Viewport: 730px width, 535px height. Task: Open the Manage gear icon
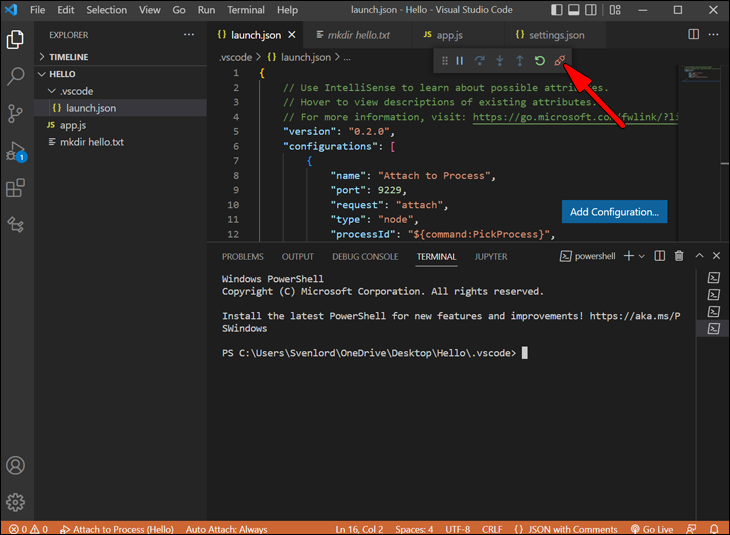coord(16,502)
